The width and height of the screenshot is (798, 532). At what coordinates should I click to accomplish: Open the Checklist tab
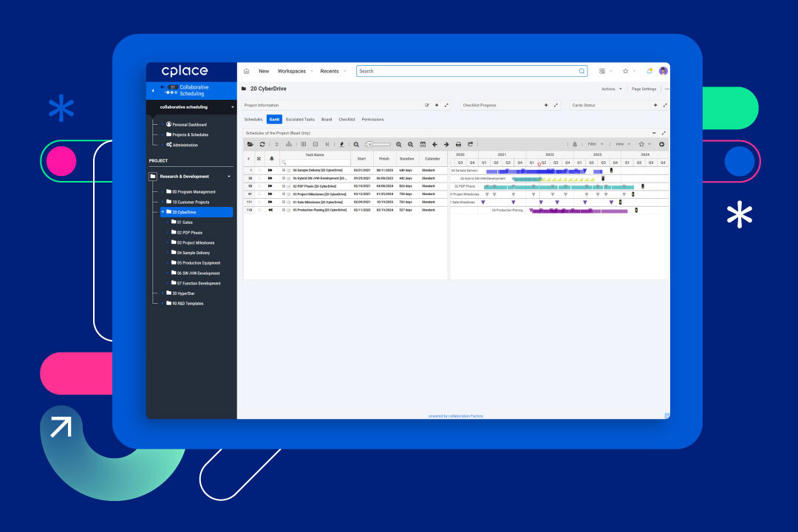pyautogui.click(x=347, y=120)
